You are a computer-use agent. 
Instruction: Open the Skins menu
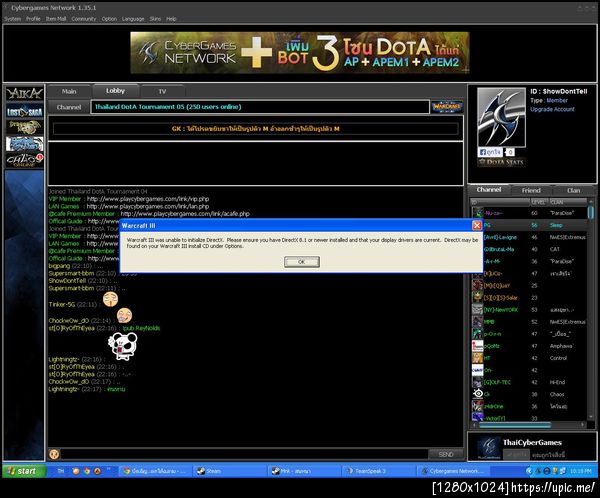pyautogui.click(x=155, y=19)
